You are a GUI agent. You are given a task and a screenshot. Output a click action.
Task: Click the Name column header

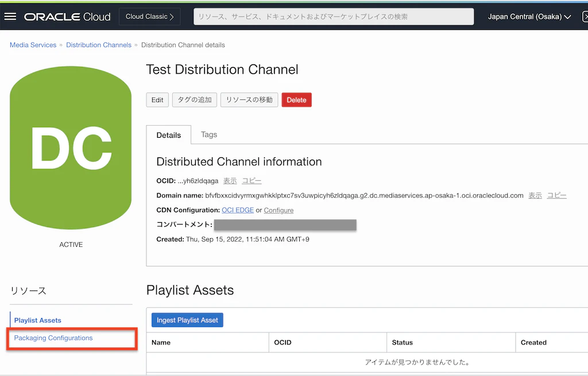pyautogui.click(x=161, y=343)
